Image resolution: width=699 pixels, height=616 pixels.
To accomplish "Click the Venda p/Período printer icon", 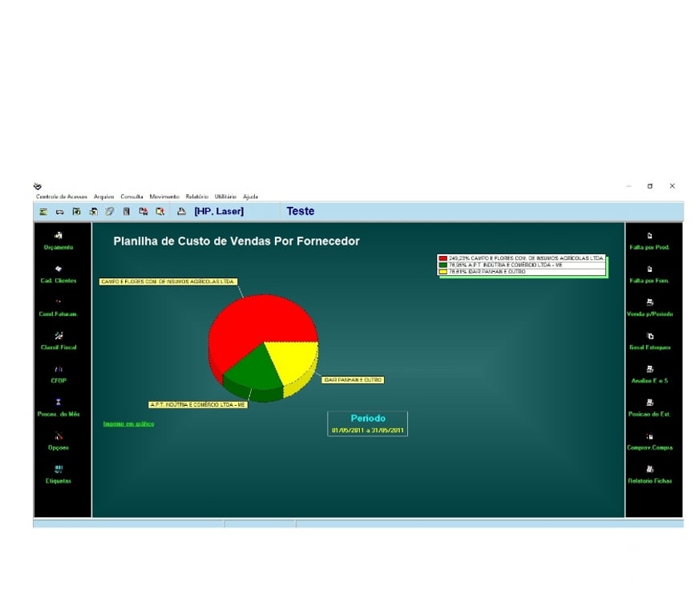I will pos(649,302).
